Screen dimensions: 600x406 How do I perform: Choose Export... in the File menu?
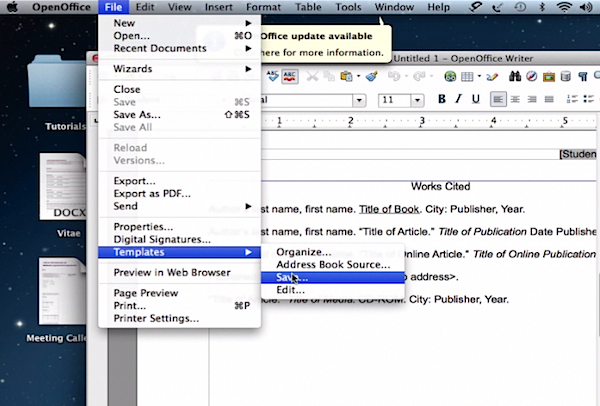click(180, 181)
